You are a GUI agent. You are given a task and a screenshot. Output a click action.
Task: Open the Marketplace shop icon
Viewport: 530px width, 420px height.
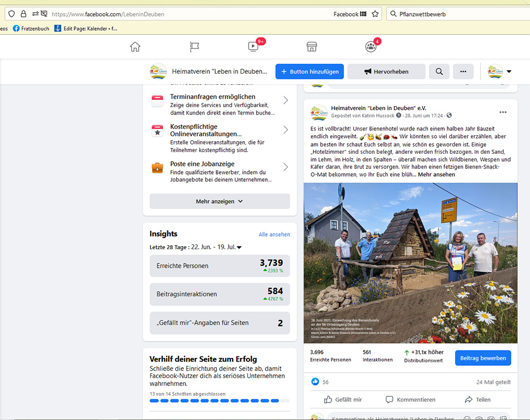[312, 47]
